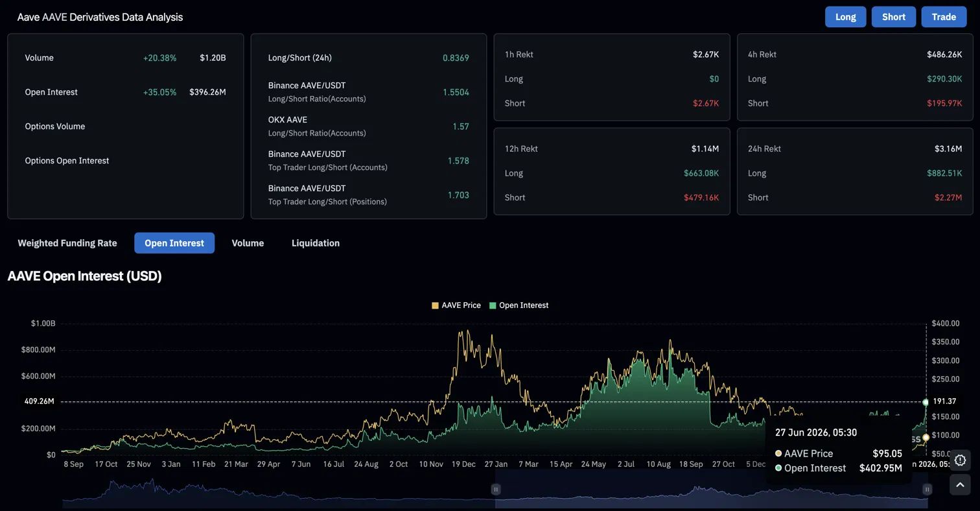Screen dimensions: 980x511
Task: Click the yellow AAVE Price data point marker
Action: (x=926, y=438)
